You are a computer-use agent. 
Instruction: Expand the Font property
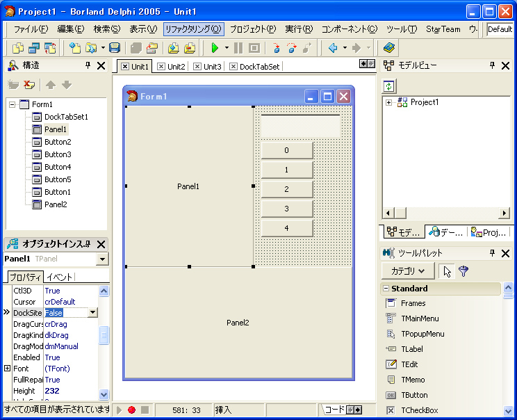coord(7,369)
